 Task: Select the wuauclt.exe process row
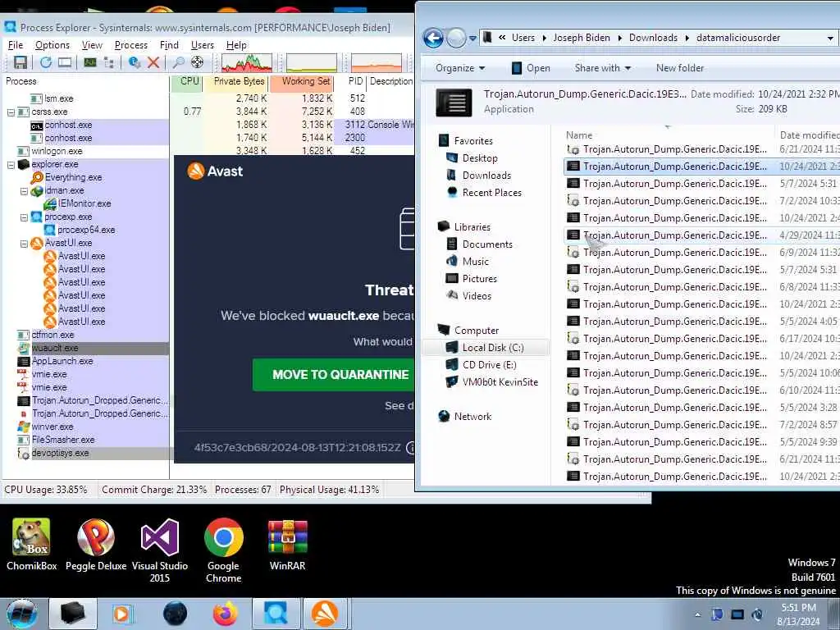(85, 348)
